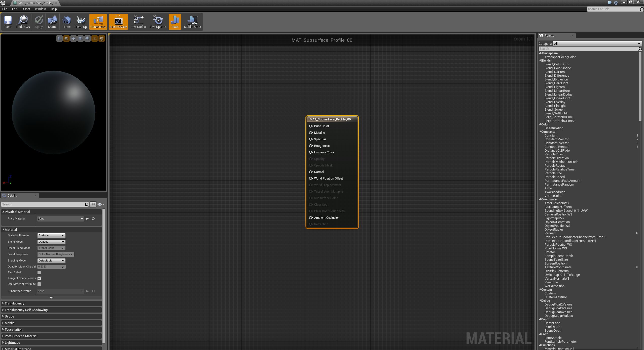Viewport: 644px width, 350px height.
Task: Set preview mesh to cube
Action: pyautogui.click(x=80, y=38)
